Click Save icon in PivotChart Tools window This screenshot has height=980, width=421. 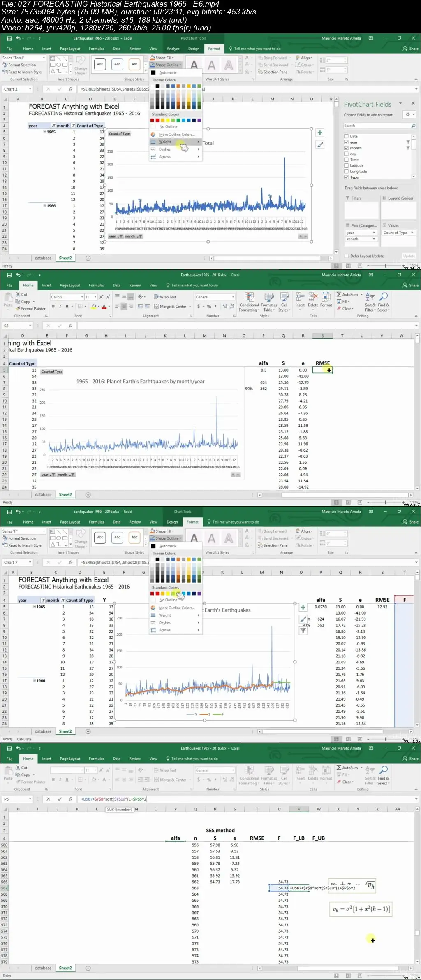[9, 38]
